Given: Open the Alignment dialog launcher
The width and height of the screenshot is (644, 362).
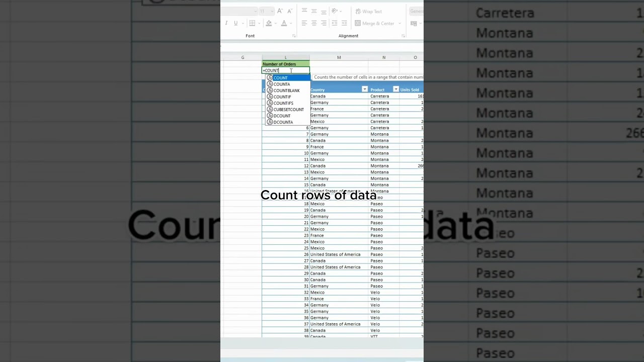Looking at the screenshot, I should click(404, 36).
